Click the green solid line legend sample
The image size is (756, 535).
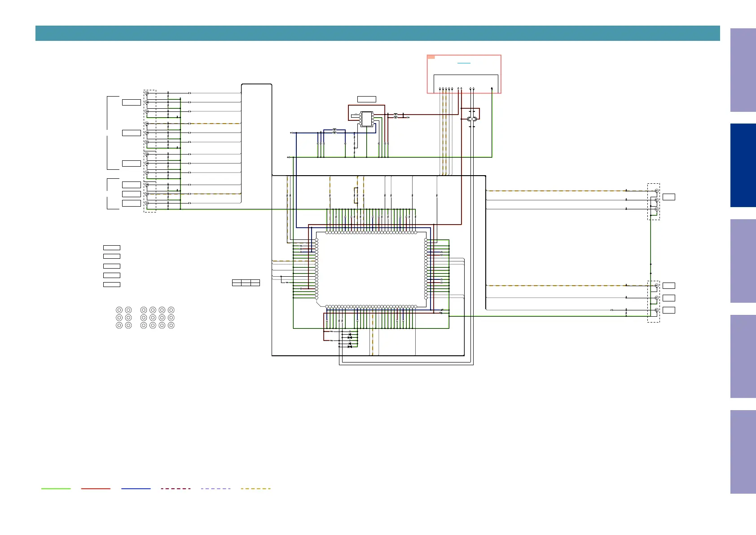56,488
